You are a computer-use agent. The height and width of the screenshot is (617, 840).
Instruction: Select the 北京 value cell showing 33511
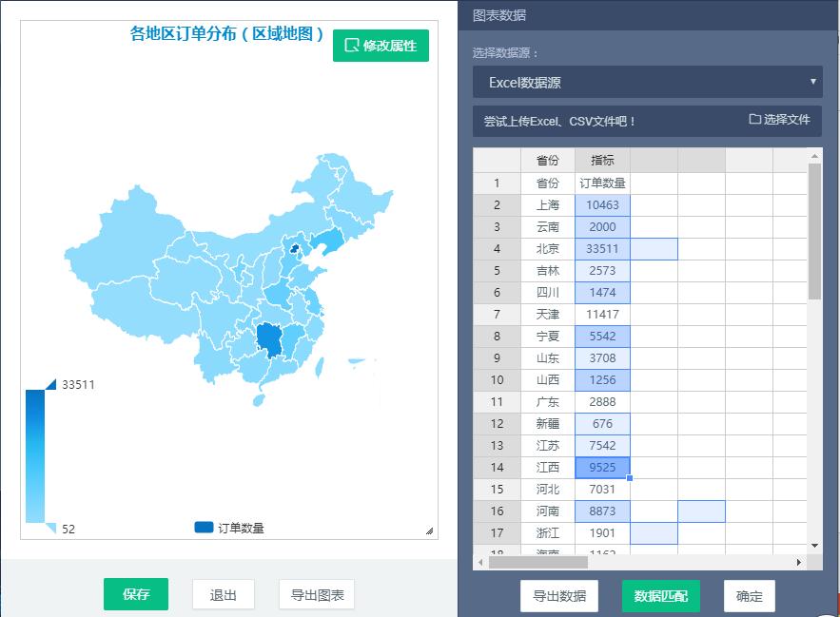pyautogui.click(x=601, y=248)
